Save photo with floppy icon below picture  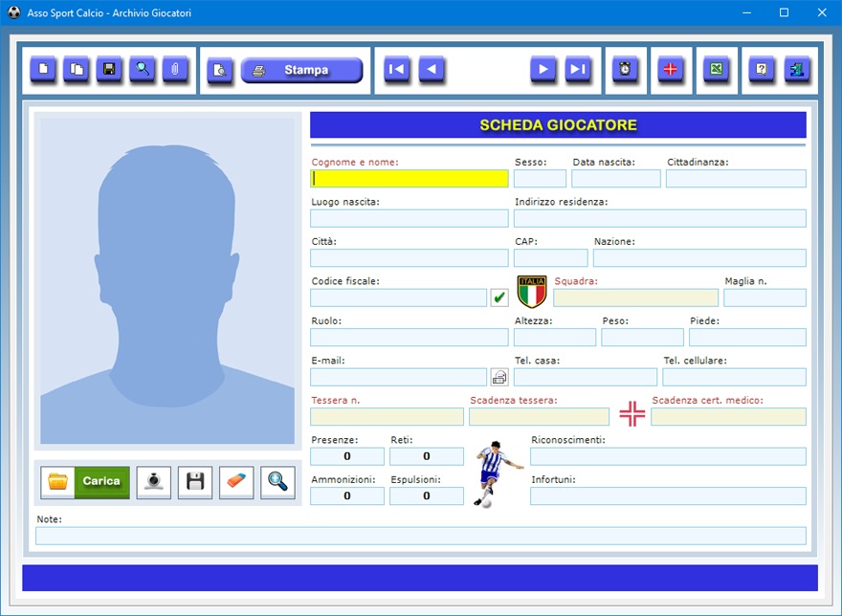[x=195, y=482]
